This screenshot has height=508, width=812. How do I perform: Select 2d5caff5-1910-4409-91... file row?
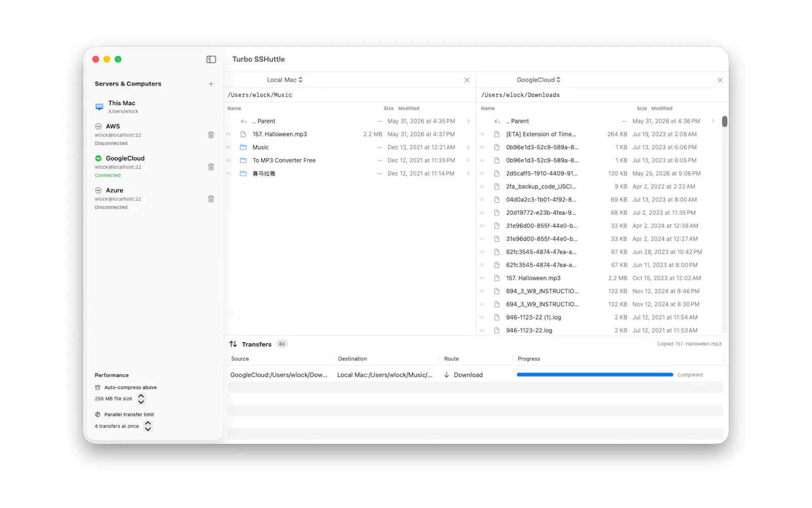click(598, 174)
